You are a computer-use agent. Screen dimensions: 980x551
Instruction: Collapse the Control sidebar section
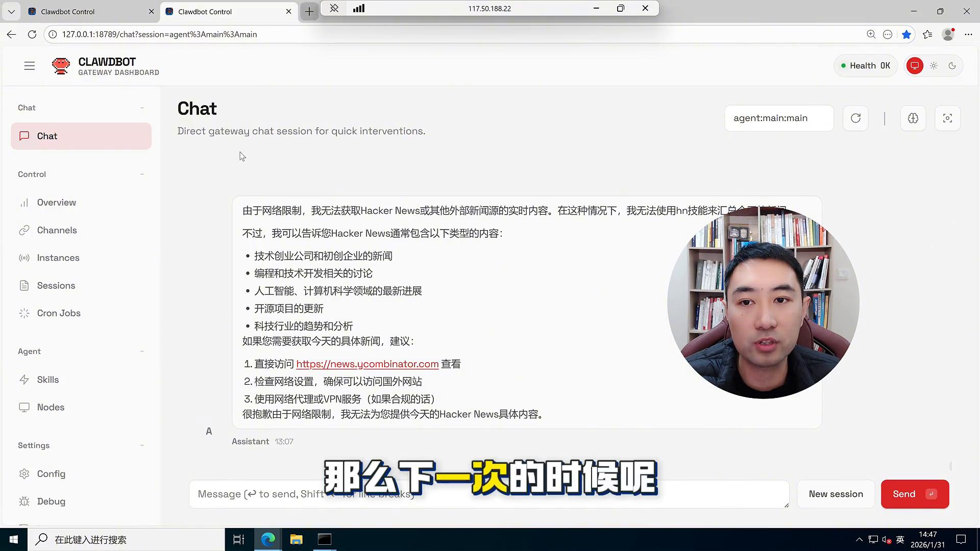tap(142, 174)
